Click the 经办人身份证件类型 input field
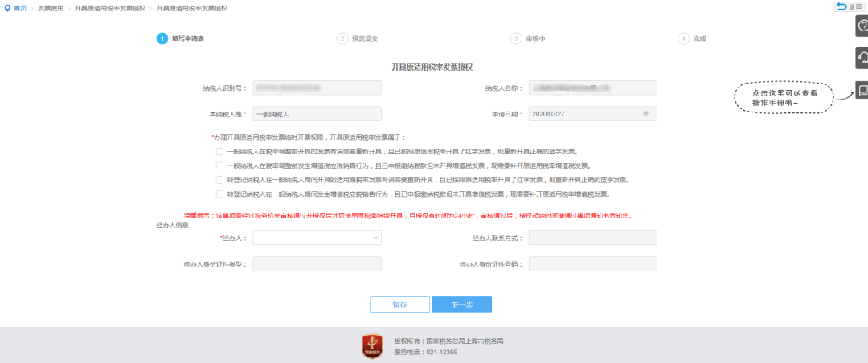This screenshot has width=868, height=363. click(x=317, y=264)
